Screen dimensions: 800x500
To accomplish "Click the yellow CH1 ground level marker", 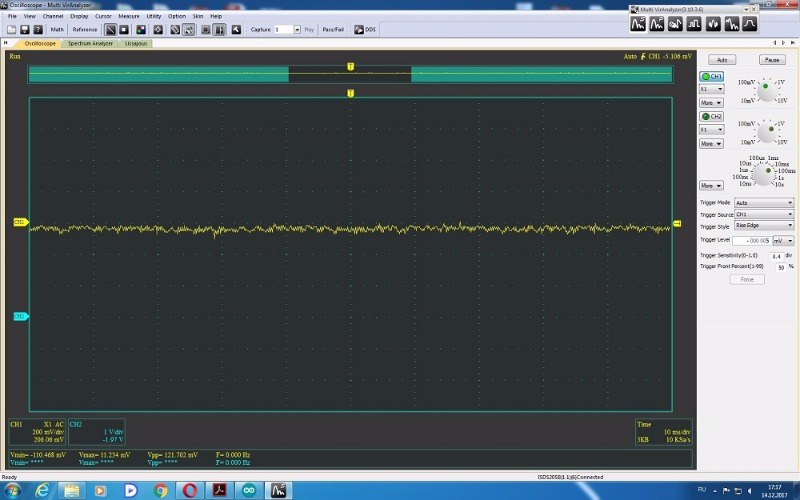I will pyautogui.click(x=20, y=222).
